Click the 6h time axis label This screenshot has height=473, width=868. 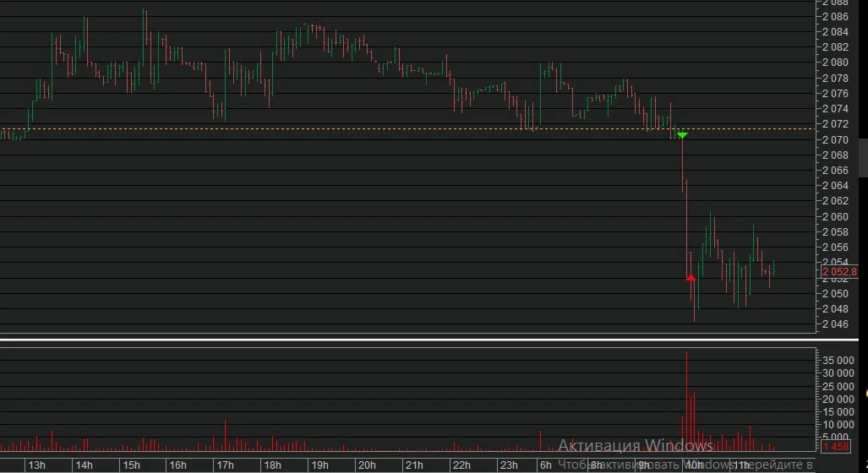click(x=546, y=465)
